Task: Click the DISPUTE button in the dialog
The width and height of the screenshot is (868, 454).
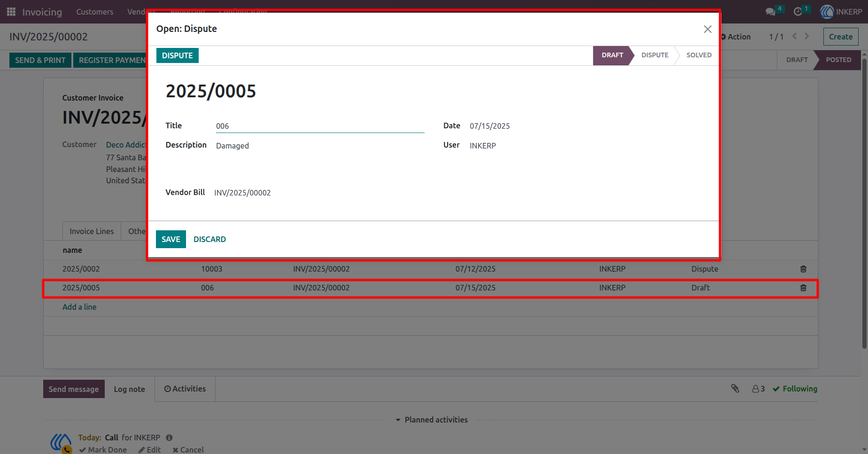Action: 178,55
